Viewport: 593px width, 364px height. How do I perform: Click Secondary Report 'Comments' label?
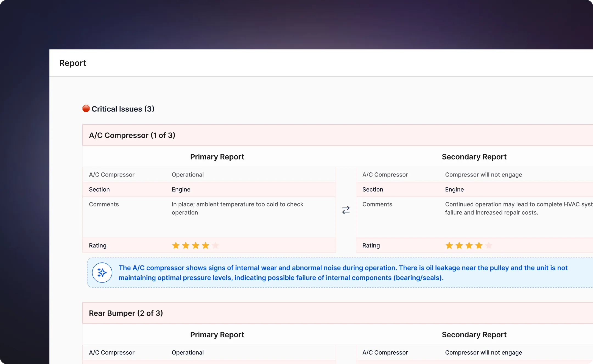[x=377, y=204]
